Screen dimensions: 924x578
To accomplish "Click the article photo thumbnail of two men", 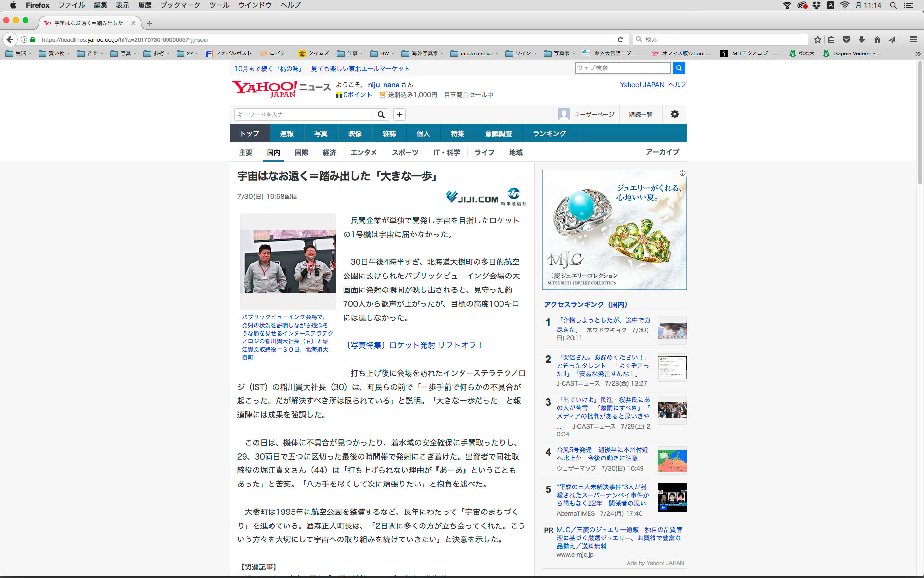I will point(287,261).
